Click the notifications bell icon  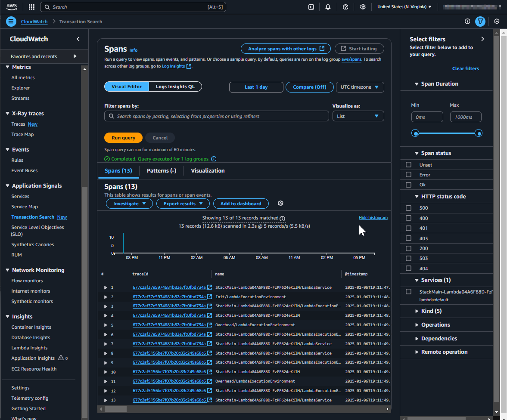pos(328,7)
